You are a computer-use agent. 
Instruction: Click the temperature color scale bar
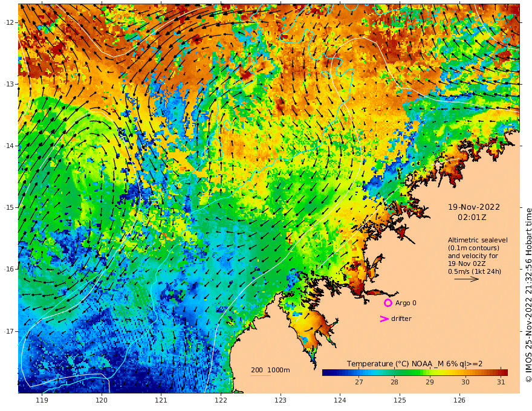415,372
